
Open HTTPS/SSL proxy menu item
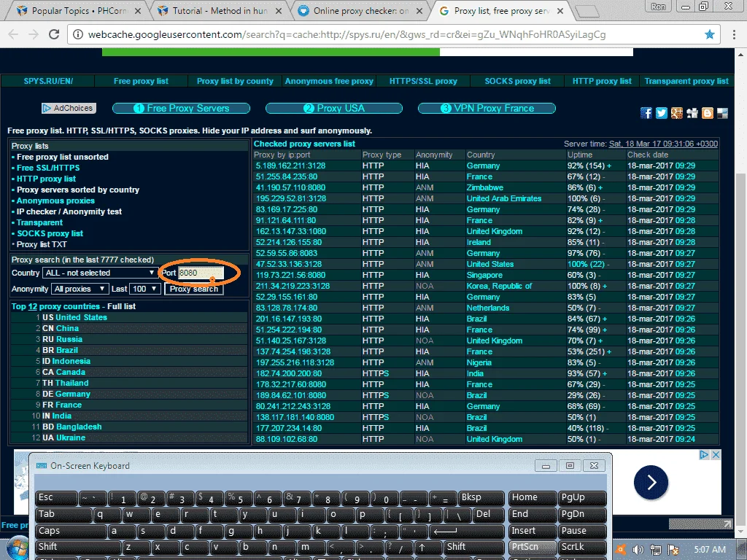click(x=423, y=81)
